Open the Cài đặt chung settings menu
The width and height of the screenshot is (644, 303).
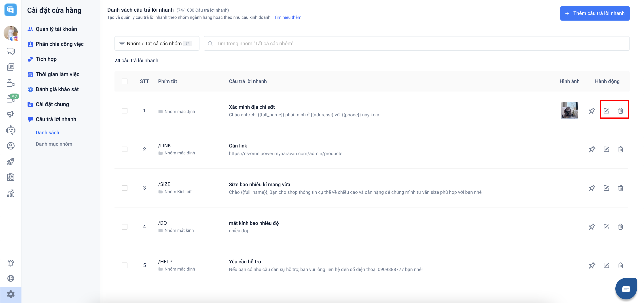[52, 104]
